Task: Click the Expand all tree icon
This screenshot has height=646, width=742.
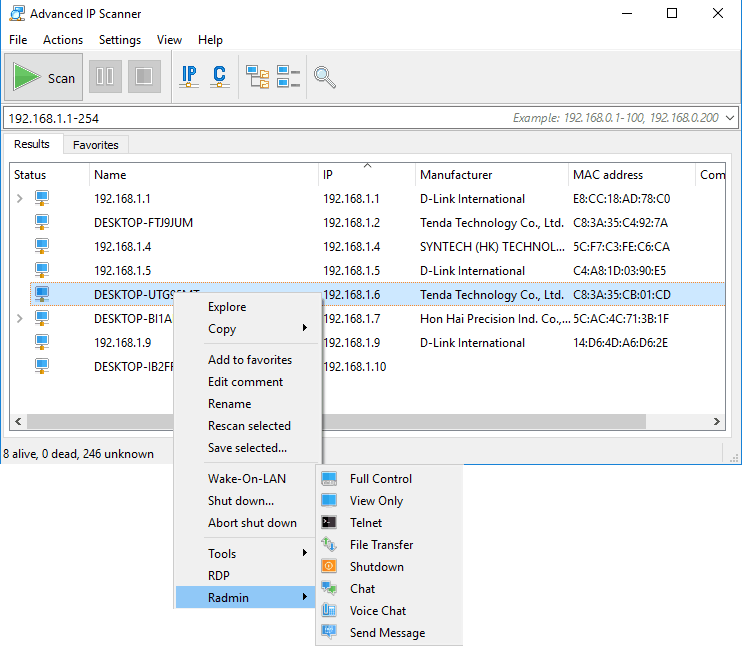Action: 257,77
